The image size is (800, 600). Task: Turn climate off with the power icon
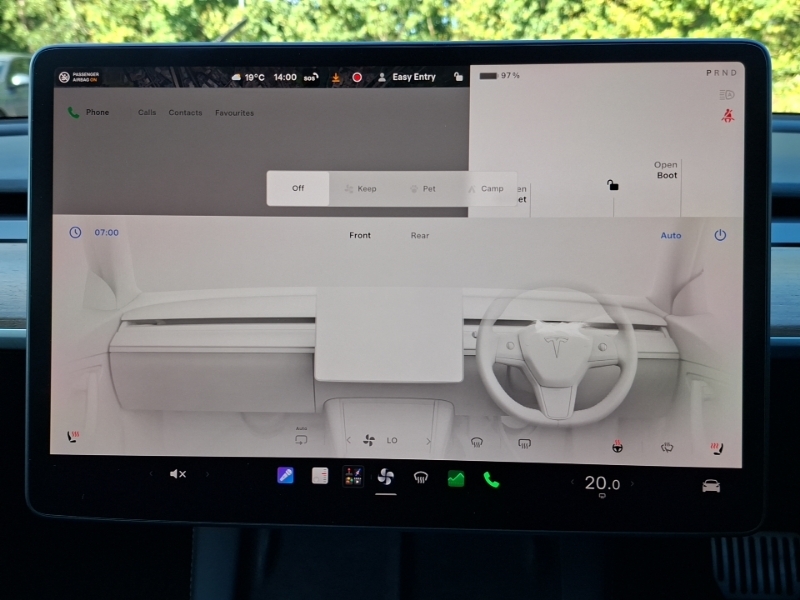(x=720, y=235)
